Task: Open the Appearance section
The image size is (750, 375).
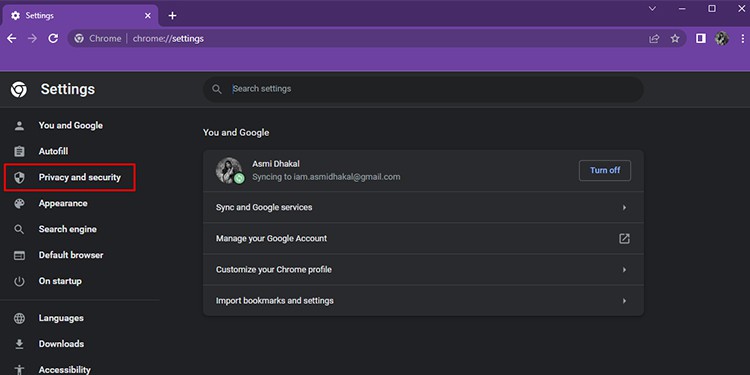Action: (63, 203)
